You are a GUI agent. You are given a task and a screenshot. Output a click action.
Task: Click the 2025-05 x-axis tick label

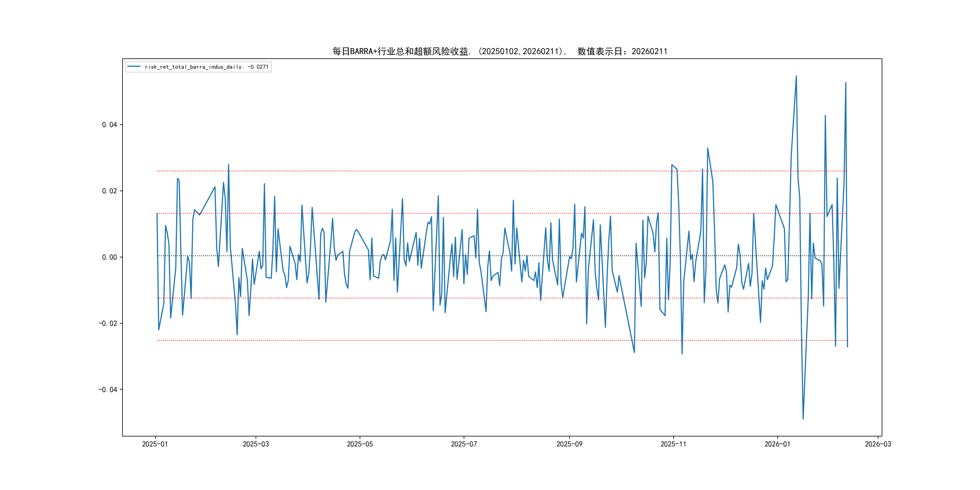coord(360,444)
